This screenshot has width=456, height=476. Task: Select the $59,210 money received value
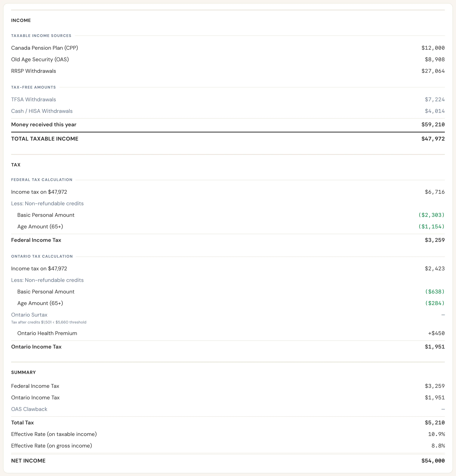tap(433, 125)
